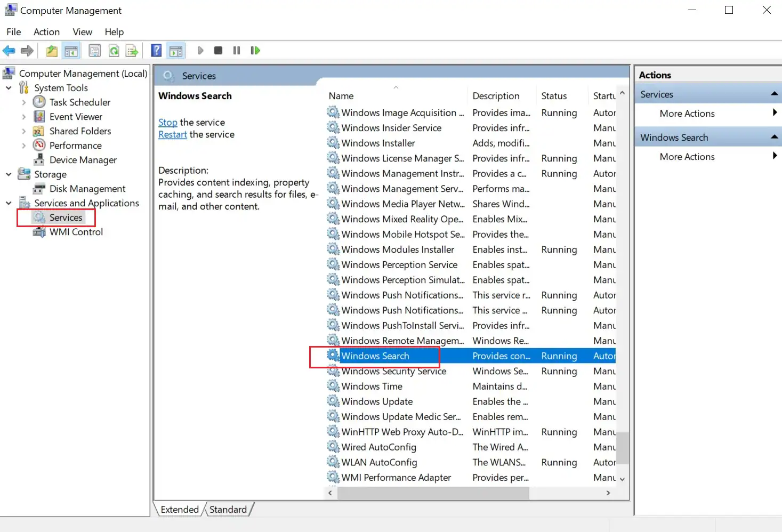Open the View menu
The image size is (782, 532).
(82, 32)
